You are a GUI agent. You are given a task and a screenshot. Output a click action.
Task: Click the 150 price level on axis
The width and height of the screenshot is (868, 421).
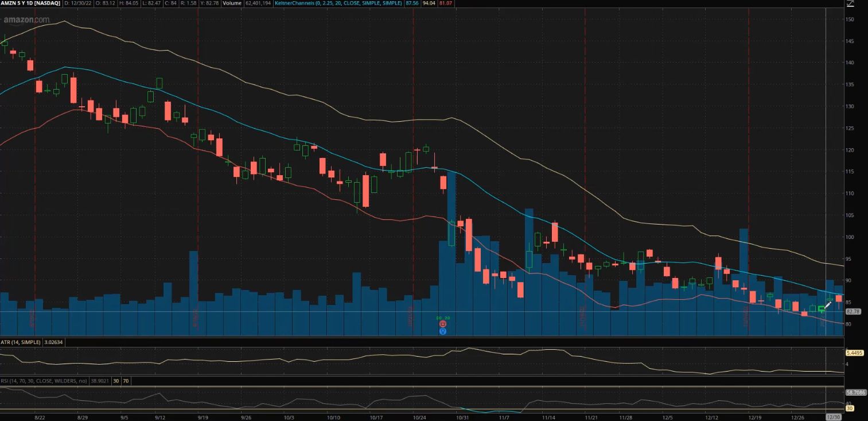tap(850, 20)
